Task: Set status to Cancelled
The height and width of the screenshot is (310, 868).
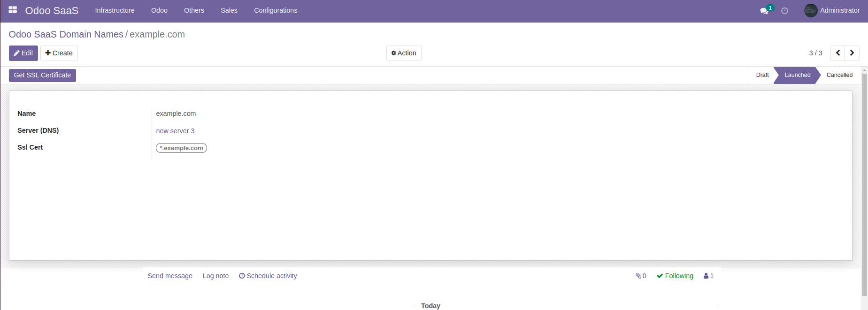Action: (x=839, y=75)
